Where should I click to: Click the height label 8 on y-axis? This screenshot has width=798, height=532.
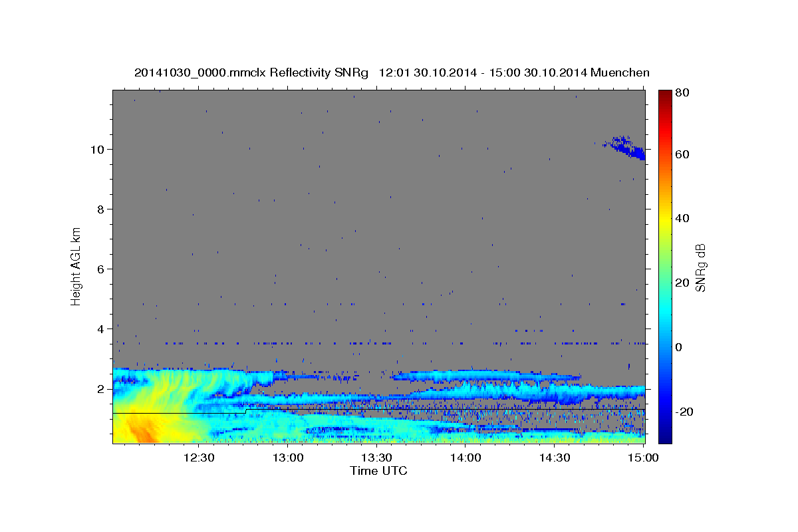(x=101, y=209)
